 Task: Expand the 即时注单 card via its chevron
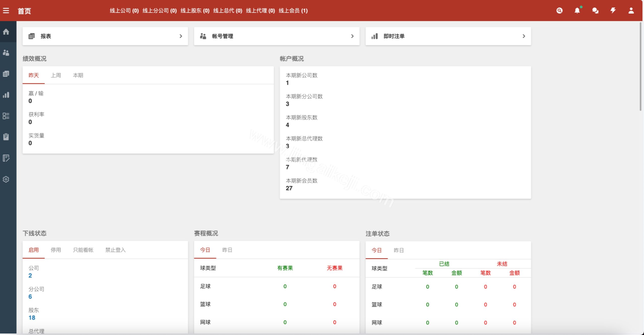click(524, 36)
